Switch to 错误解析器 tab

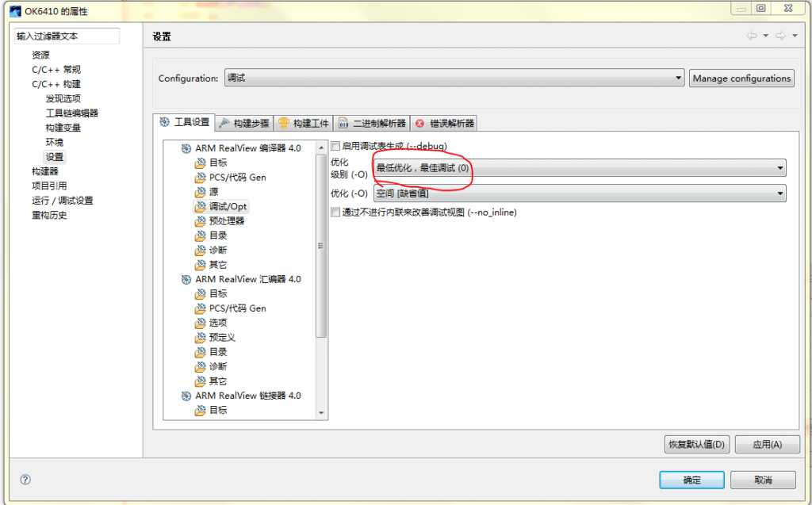(444, 123)
